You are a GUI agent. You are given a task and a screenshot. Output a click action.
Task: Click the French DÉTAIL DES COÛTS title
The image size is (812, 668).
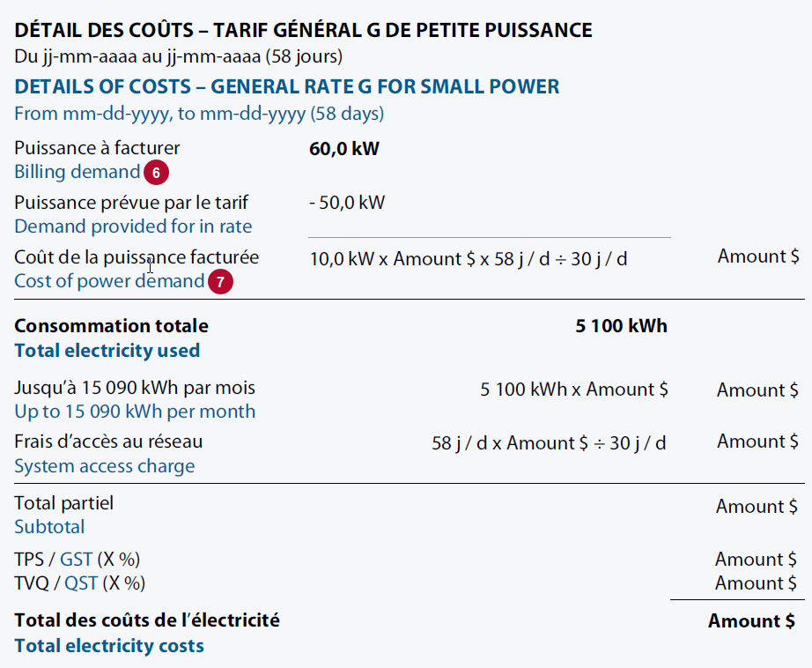click(x=303, y=31)
